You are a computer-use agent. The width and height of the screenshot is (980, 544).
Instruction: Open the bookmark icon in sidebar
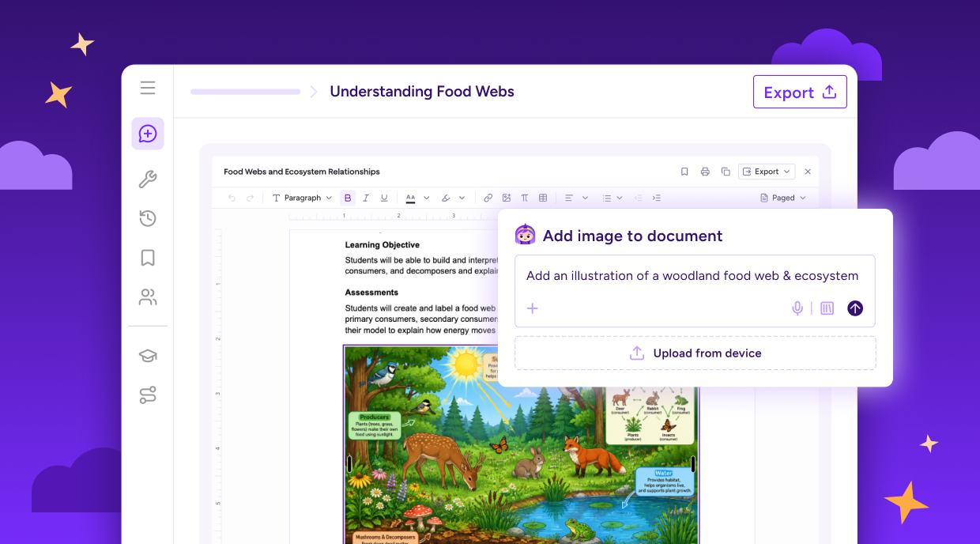click(148, 258)
